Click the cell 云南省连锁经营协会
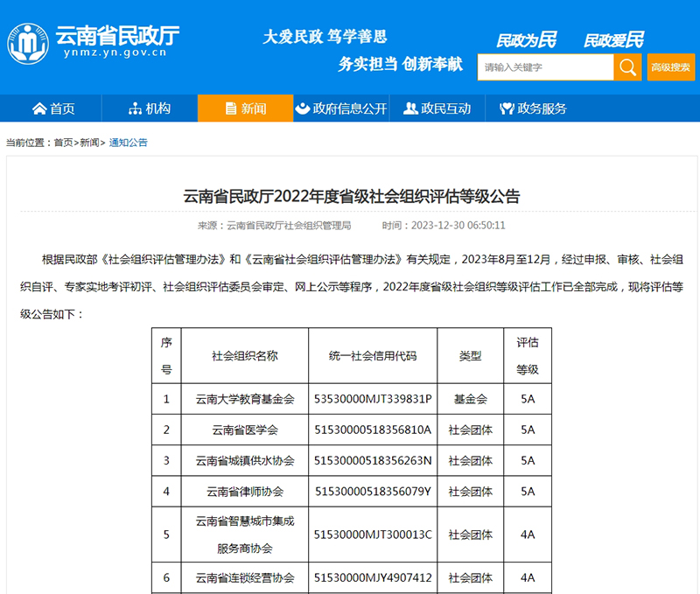Image resolution: width=700 pixels, height=594 pixels. (245, 578)
